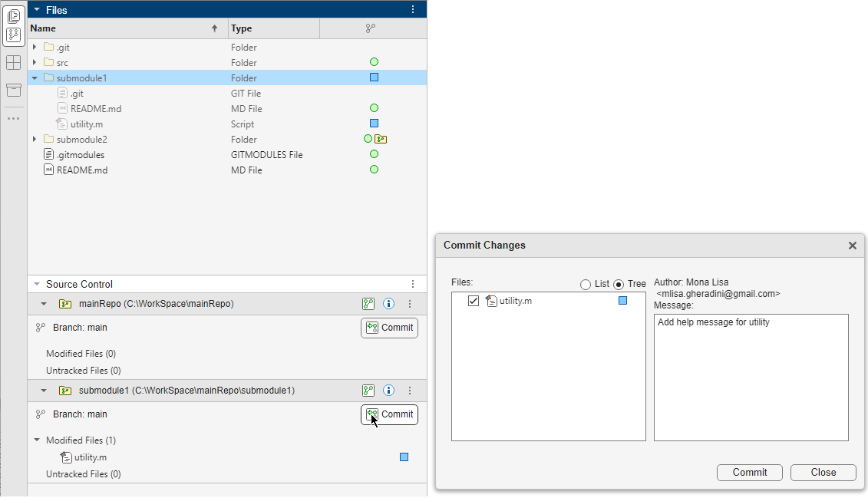Select the List radio button

click(x=584, y=284)
